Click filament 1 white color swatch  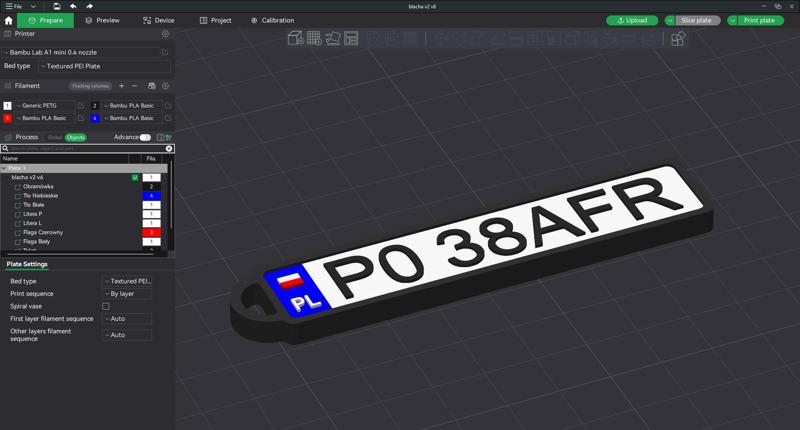[7, 106]
